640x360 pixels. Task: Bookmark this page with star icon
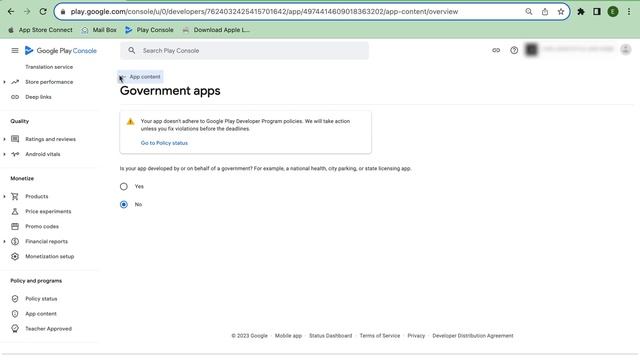tap(561, 12)
